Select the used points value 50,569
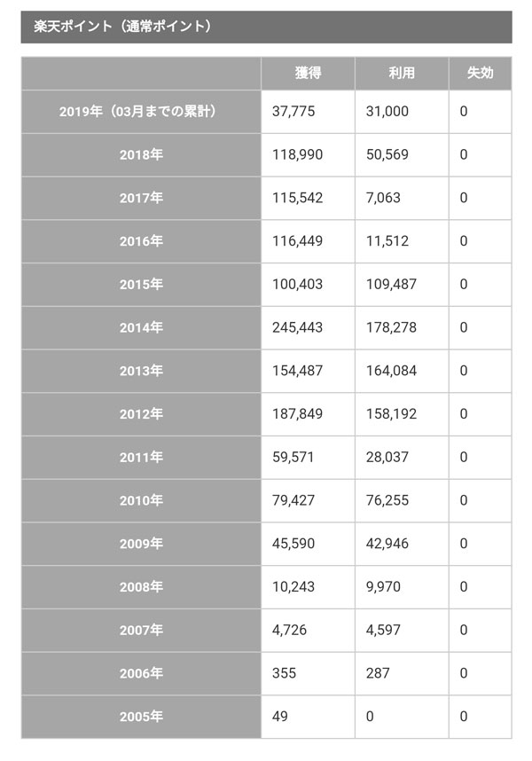The height and width of the screenshot is (761, 532). pos(387,154)
